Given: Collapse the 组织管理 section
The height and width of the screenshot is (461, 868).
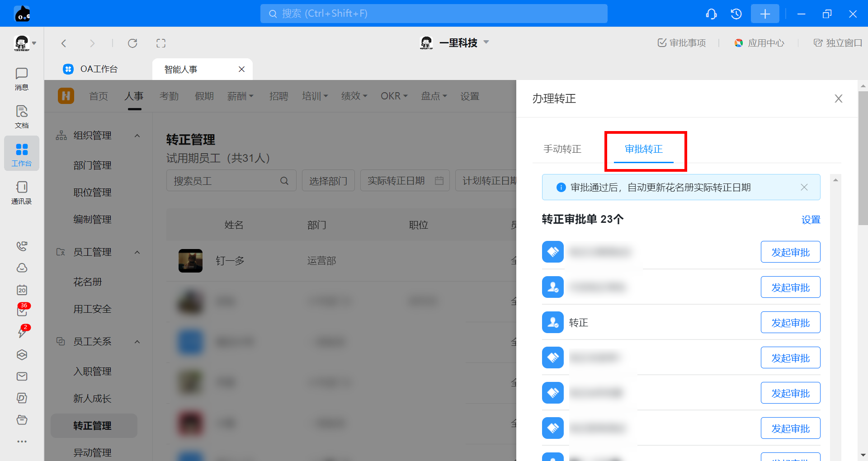Looking at the screenshot, I should click(137, 136).
